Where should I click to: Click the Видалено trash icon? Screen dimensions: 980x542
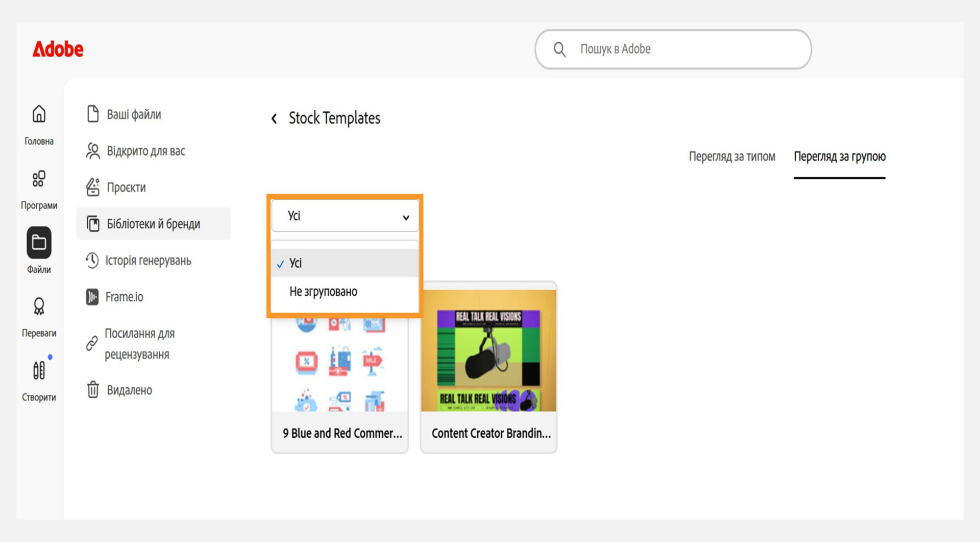[93, 389]
